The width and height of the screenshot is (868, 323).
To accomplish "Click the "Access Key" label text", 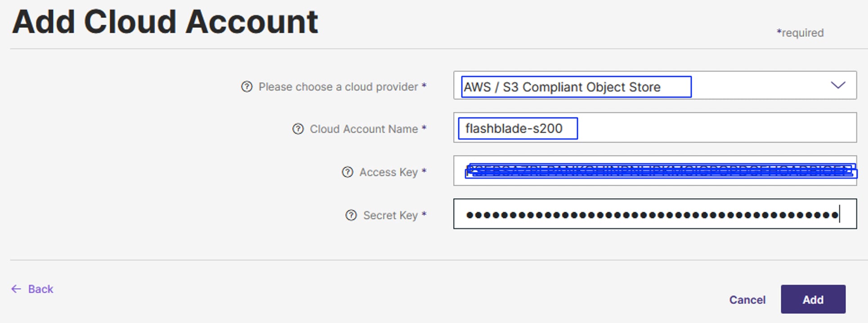I will (389, 172).
